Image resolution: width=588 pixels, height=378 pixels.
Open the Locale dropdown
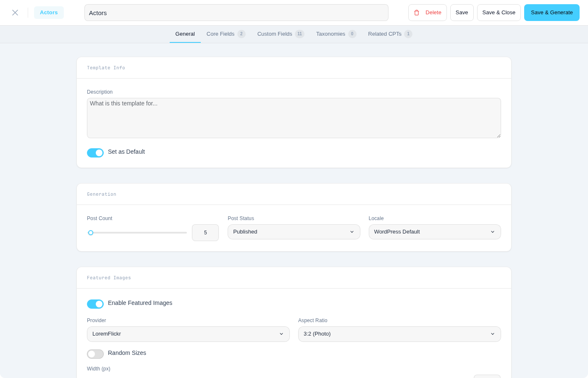434,231
